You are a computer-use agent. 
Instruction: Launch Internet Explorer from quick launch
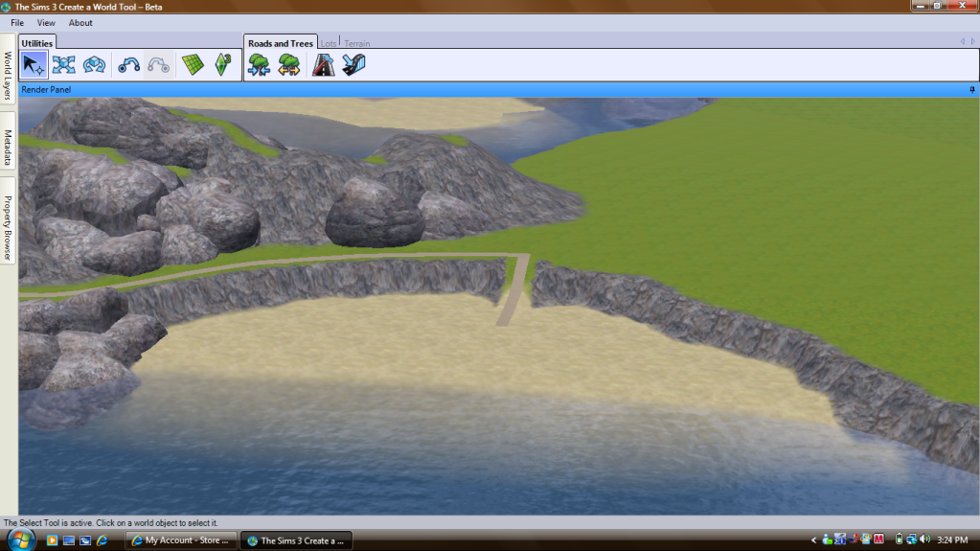[102, 540]
